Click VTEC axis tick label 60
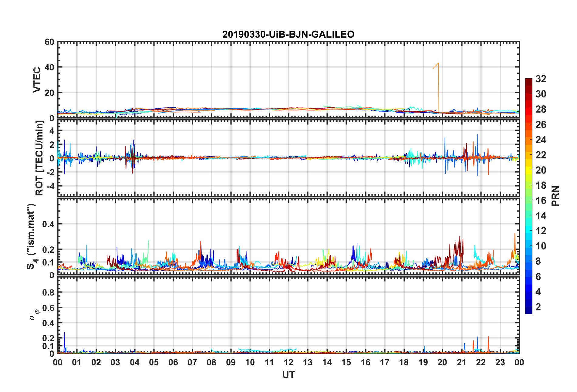Viewport: 577px width, 392px height. [49, 42]
